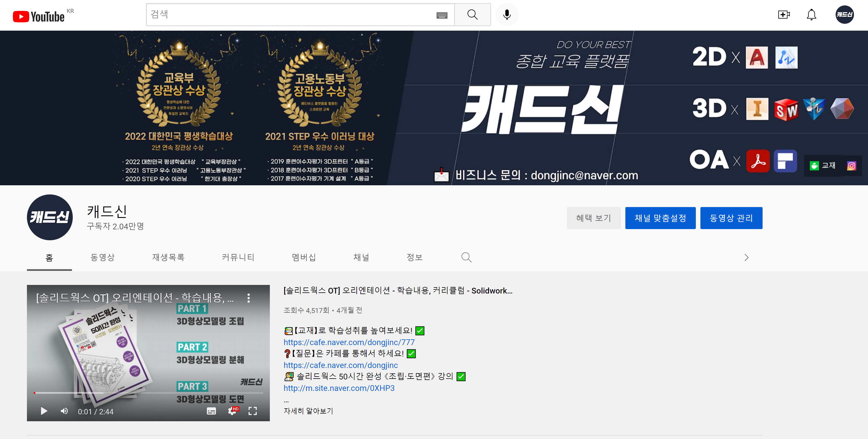
Task: Focus the 검색 input field
Action: (292, 15)
